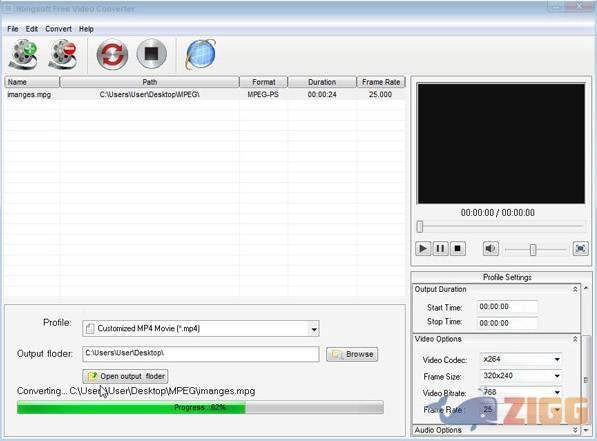Viewport: 597px width, 441px height.
Task: Open the Convert menu
Action: (x=58, y=29)
